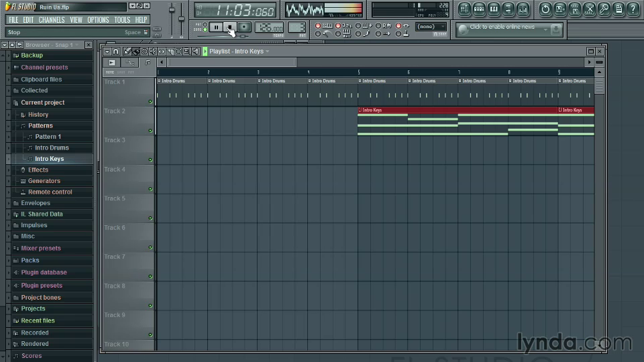Click the main volume slider knob

(x=172, y=10)
